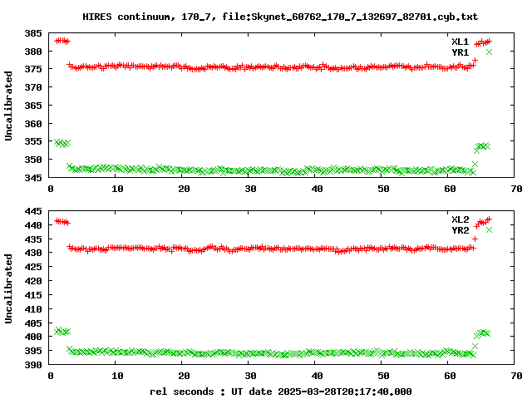Click x-axis tick 20 under the XL2/YR2 plot
The height and width of the screenshot is (399, 532).
click(x=184, y=376)
